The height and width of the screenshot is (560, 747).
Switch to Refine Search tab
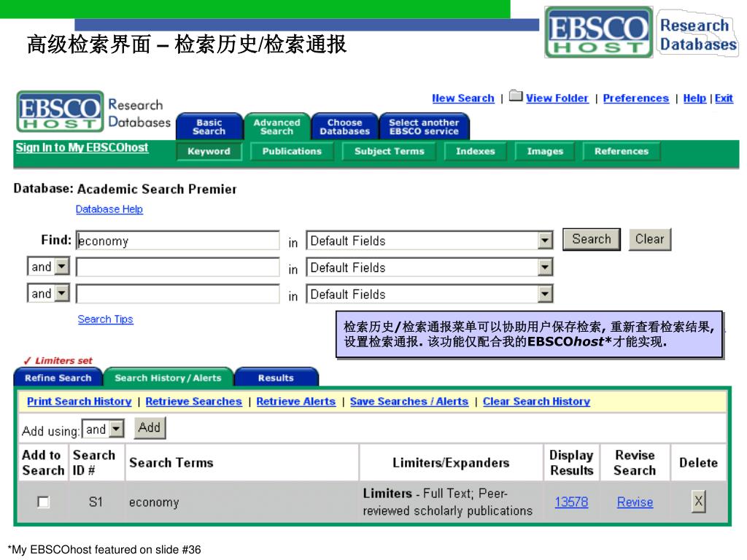click(58, 377)
